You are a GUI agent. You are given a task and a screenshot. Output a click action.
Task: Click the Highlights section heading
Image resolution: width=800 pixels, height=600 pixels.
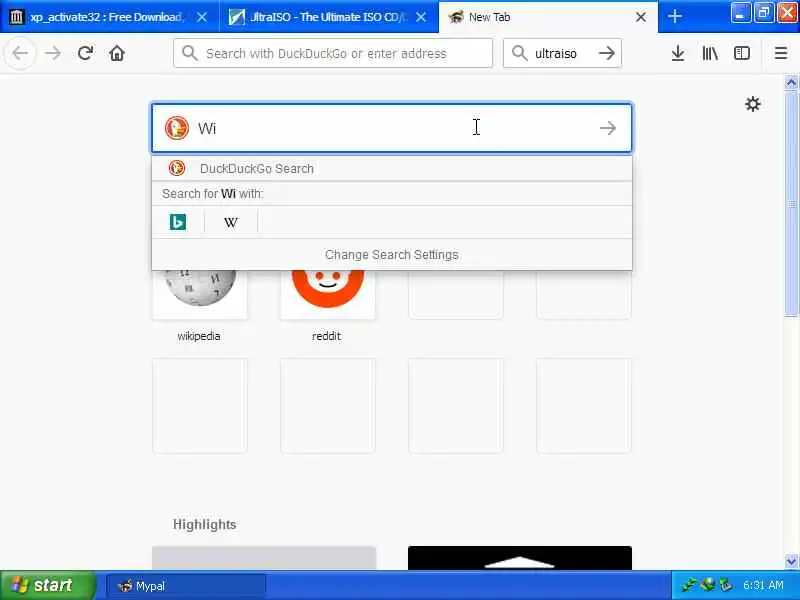(205, 524)
